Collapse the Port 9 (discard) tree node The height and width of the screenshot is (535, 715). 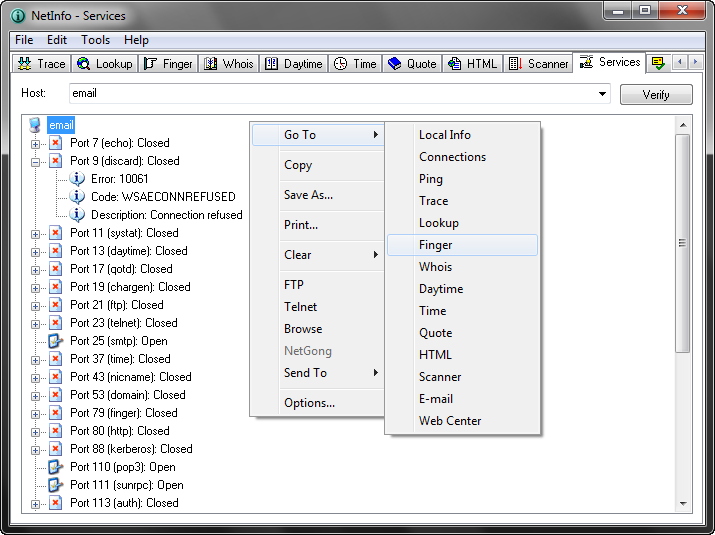pyautogui.click(x=36, y=161)
